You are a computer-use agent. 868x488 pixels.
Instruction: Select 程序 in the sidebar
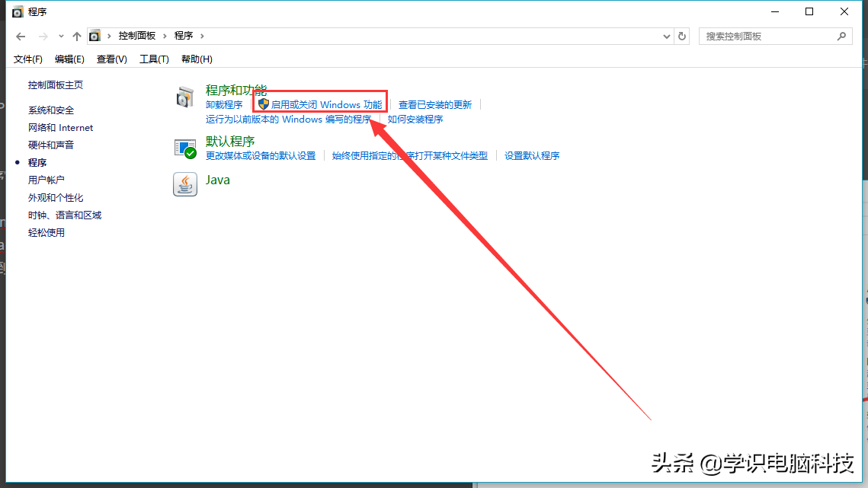click(x=37, y=163)
